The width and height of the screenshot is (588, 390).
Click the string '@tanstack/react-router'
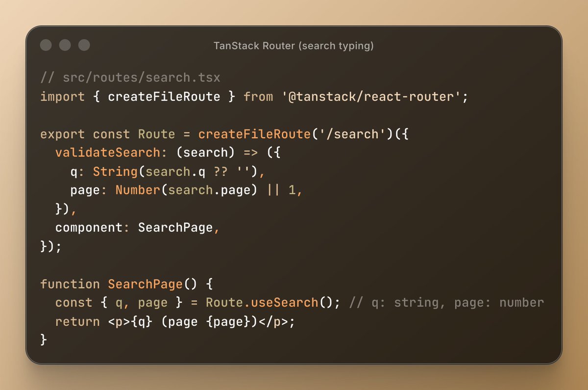[371, 97]
